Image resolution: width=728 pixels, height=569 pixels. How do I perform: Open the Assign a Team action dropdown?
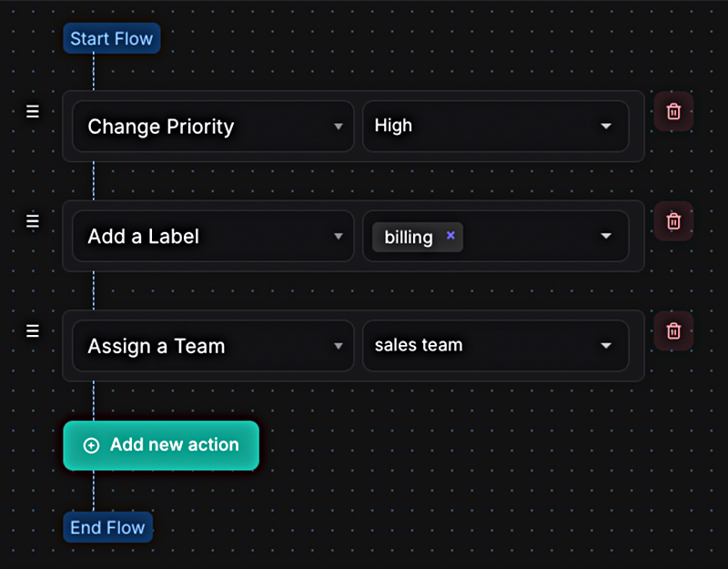click(338, 346)
